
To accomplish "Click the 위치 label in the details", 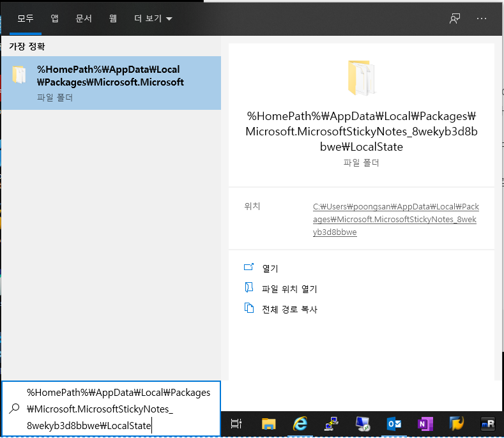I will 252,206.
